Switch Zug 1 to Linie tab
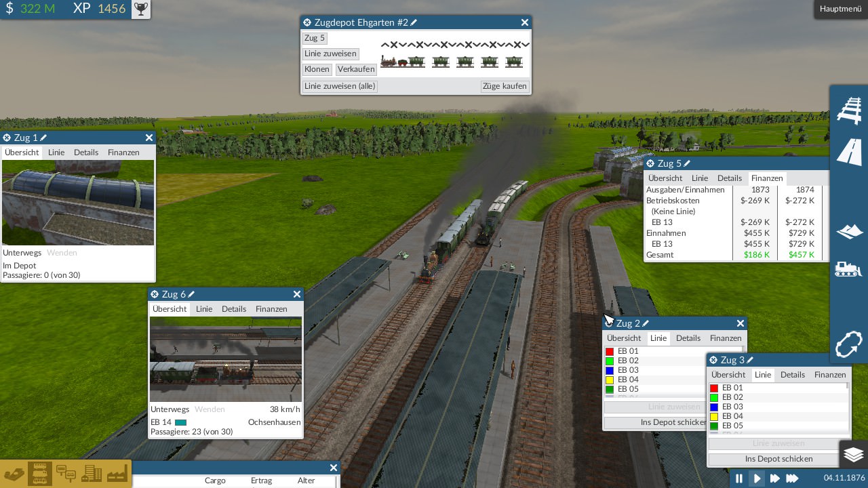The height and width of the screenshot is (488, 868). [x=56, y=152]
